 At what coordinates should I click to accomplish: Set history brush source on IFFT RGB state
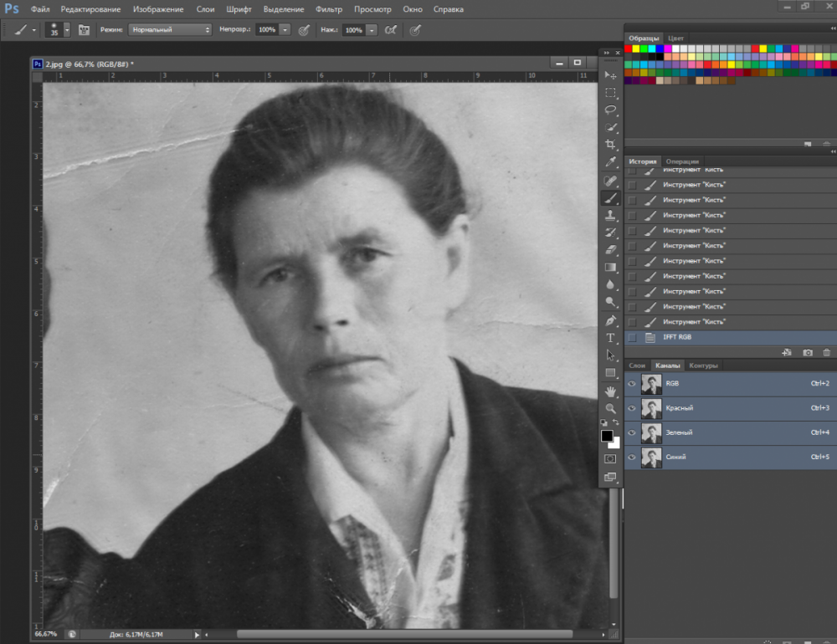click(632, 337)
